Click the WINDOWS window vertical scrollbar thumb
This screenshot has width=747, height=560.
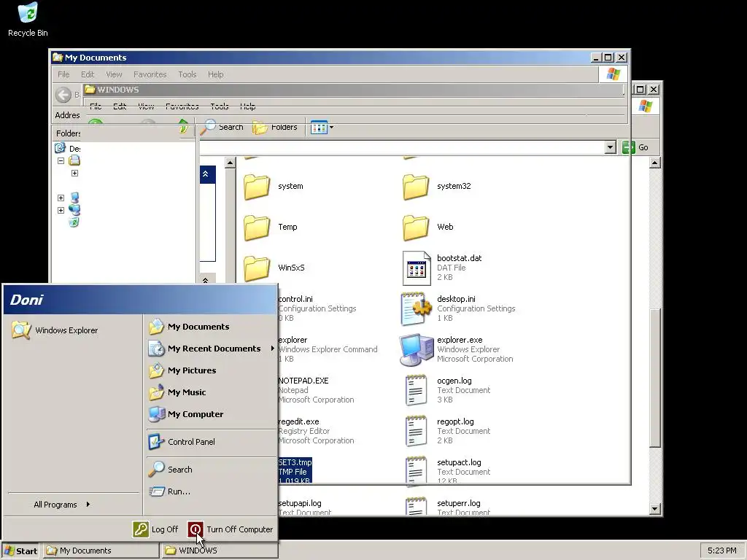click(655, 378)
